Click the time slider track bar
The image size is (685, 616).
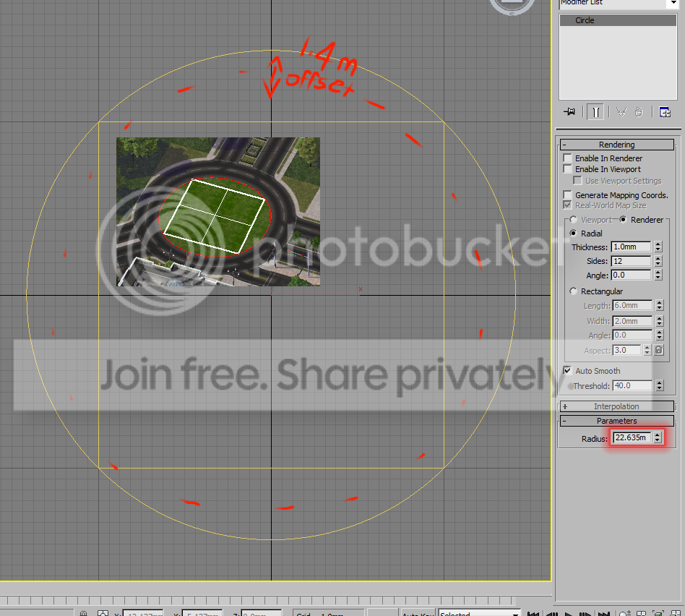click(258, 600)
